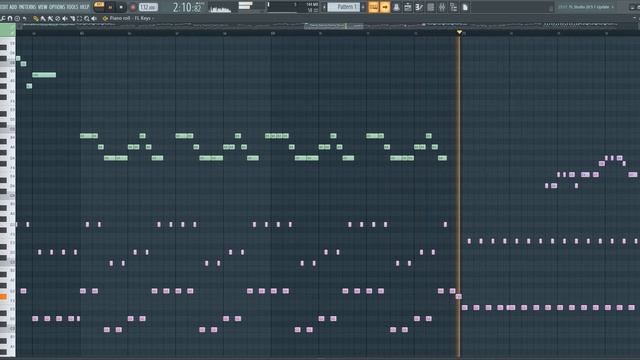Open the HELP menu
Screen dimensions: 640x360
[x=84, y=7]
